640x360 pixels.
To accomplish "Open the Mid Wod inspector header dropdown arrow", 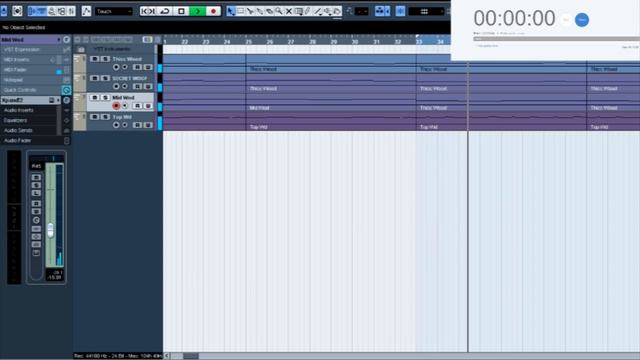I will click(58, 40).
